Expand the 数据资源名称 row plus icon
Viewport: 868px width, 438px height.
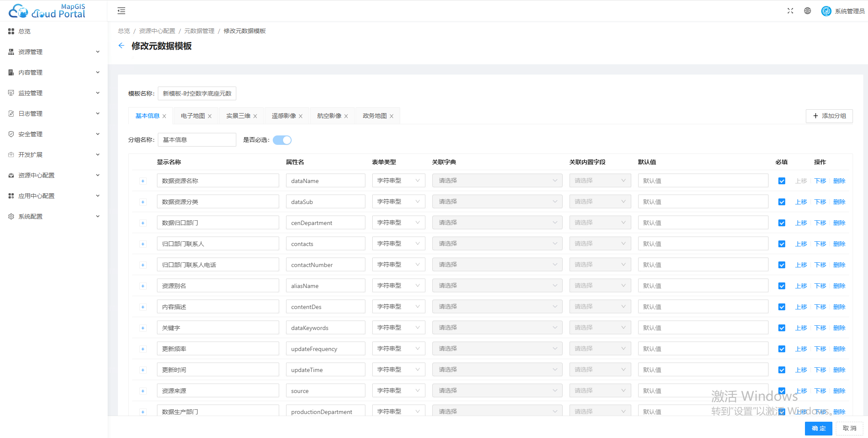tap(143, 181)
